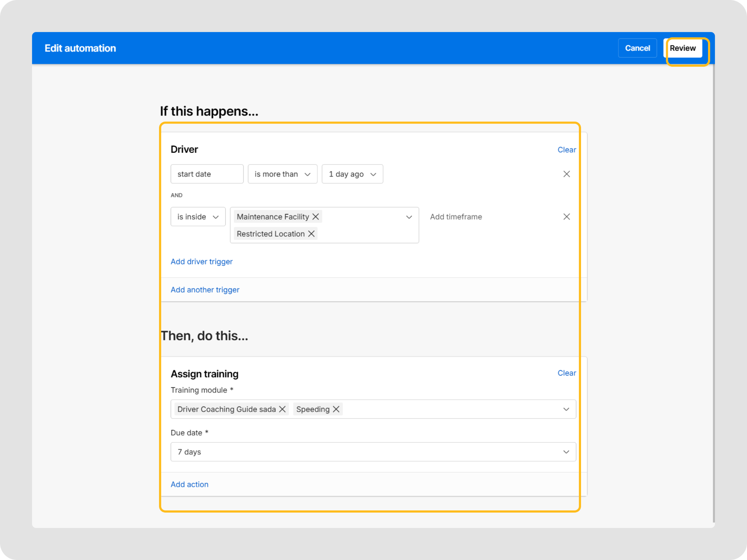Open the '1 day ago' dropdown
The image size is (747, 560).
coord(352,174)
